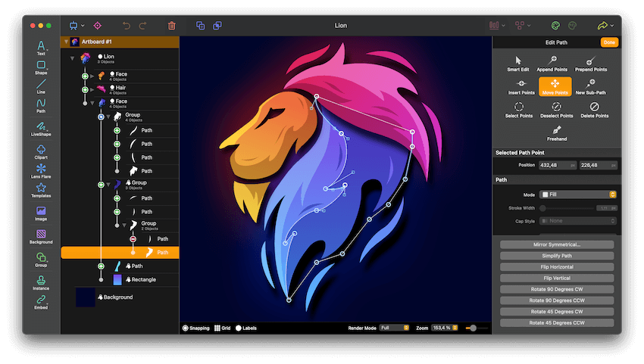This screenshot has height=364, width=644.
Task: Toggle the Snapping option
Action: 195,328
